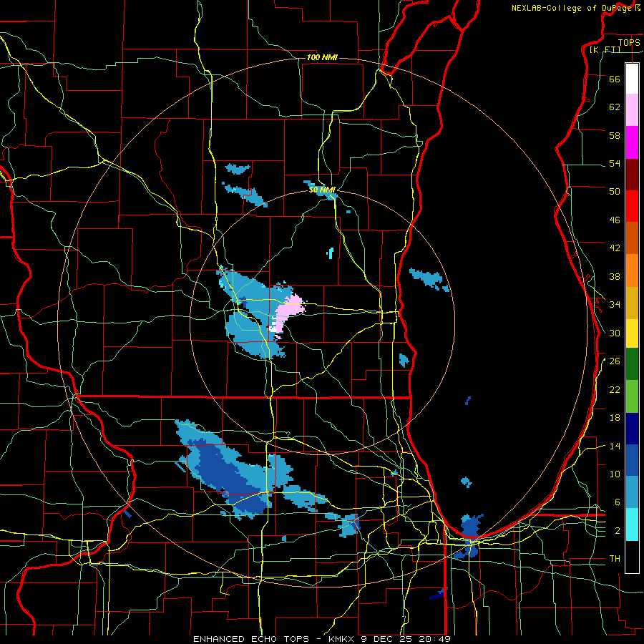Image resolution: width=644 pixels, height=644 pixels.
Task: Click the navy blue legend swatch
Action: (632, 429)
